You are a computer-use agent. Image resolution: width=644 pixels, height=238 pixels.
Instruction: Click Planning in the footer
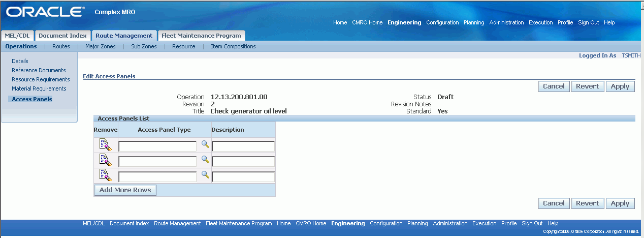[x=417, y=223]
